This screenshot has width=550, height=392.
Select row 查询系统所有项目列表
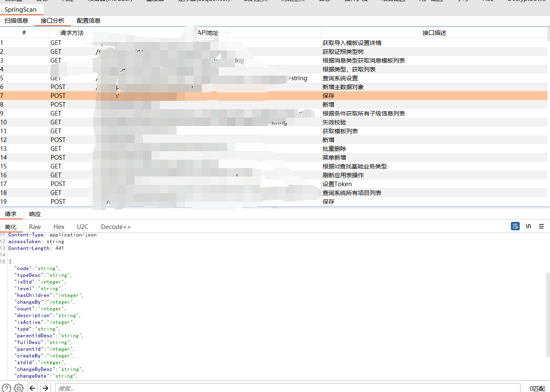tap(274, 193)
